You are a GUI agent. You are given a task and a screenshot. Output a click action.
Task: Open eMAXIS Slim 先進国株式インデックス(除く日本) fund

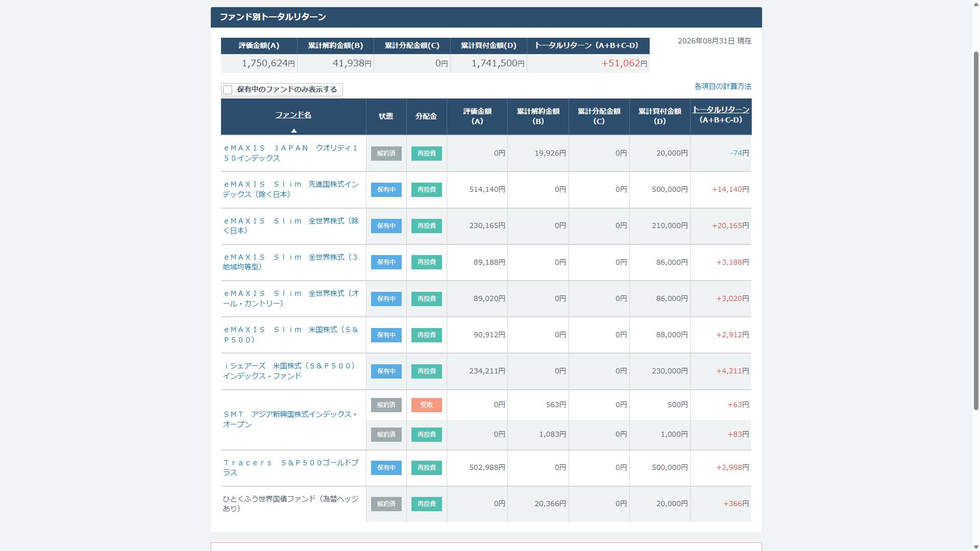(291, 189)
